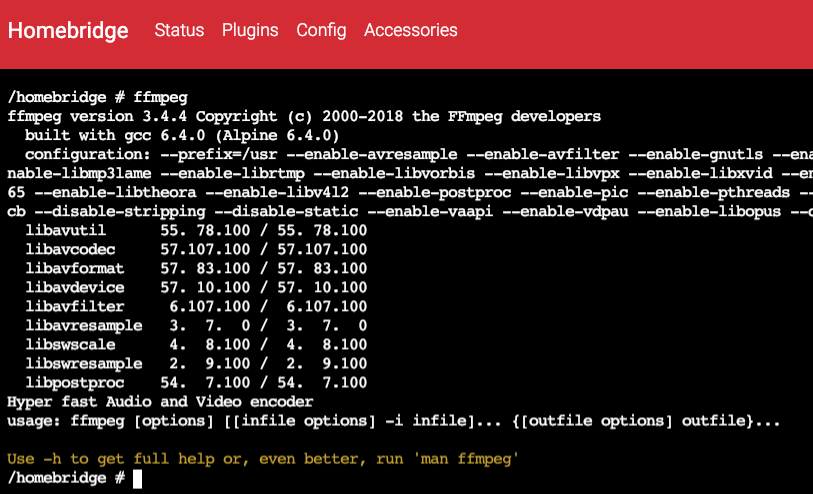Click the ffmpeg version 3.4.4 line

[x=304, y=116]
